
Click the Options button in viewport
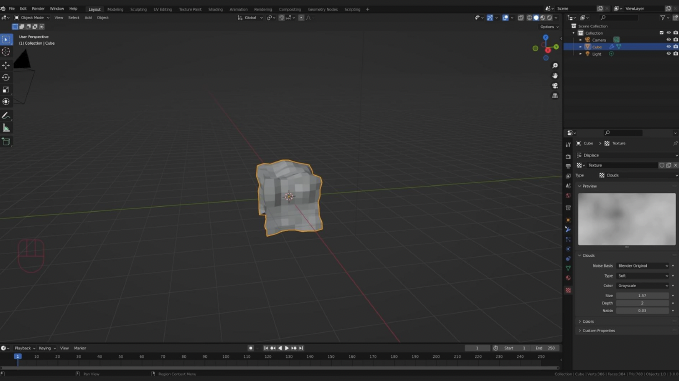coord(549,27)
